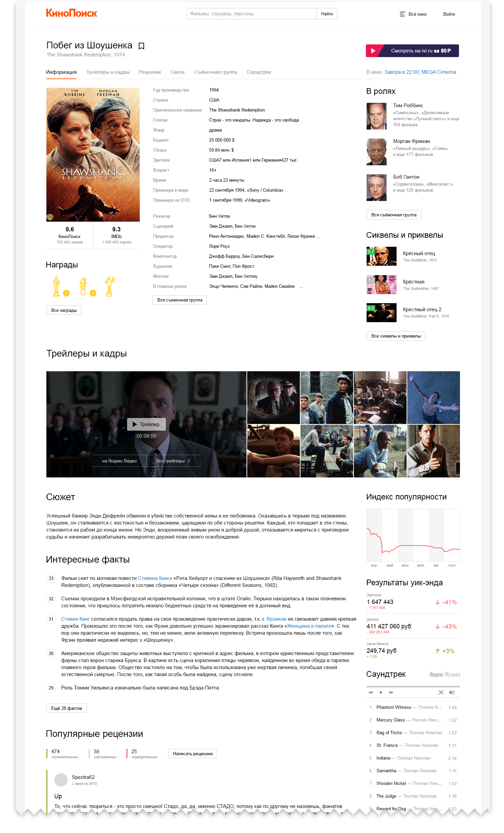
Task: Open the Всё кино hamburger menu icon
Action: coord(402,14)
